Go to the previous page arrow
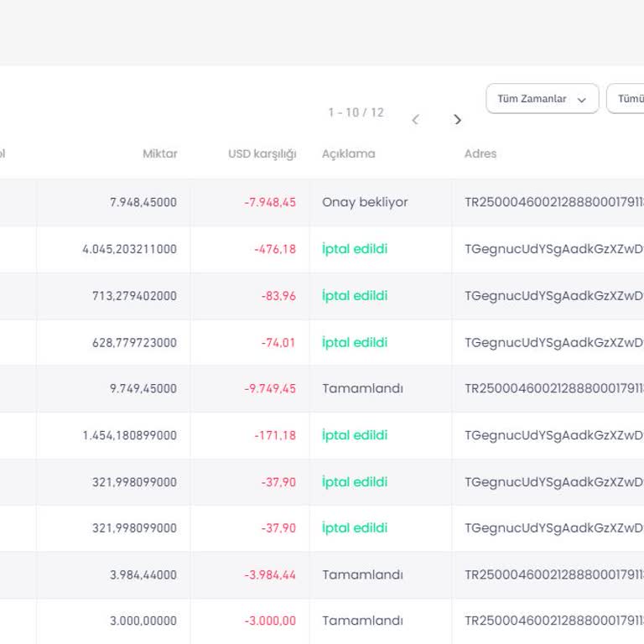 tap(416, 120)
